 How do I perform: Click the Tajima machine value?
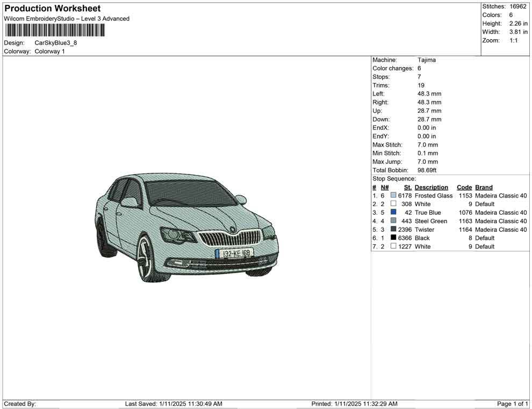[427, 60]
